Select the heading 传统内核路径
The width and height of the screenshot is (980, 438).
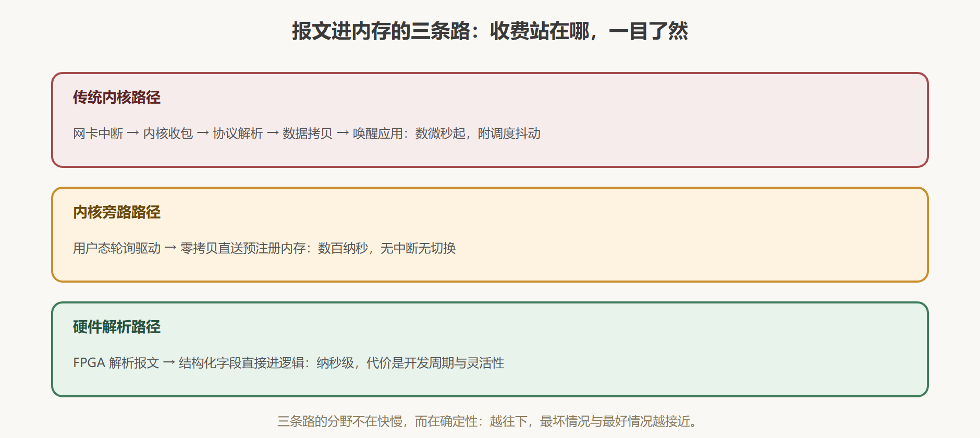pos(117,98)
